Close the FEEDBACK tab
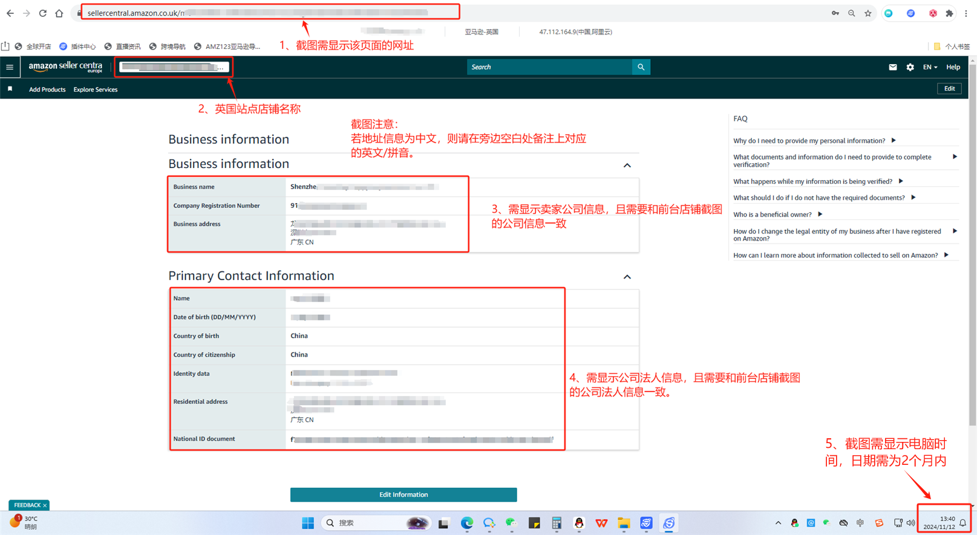The height and width of the screenshot is (535, 980). 45,505
